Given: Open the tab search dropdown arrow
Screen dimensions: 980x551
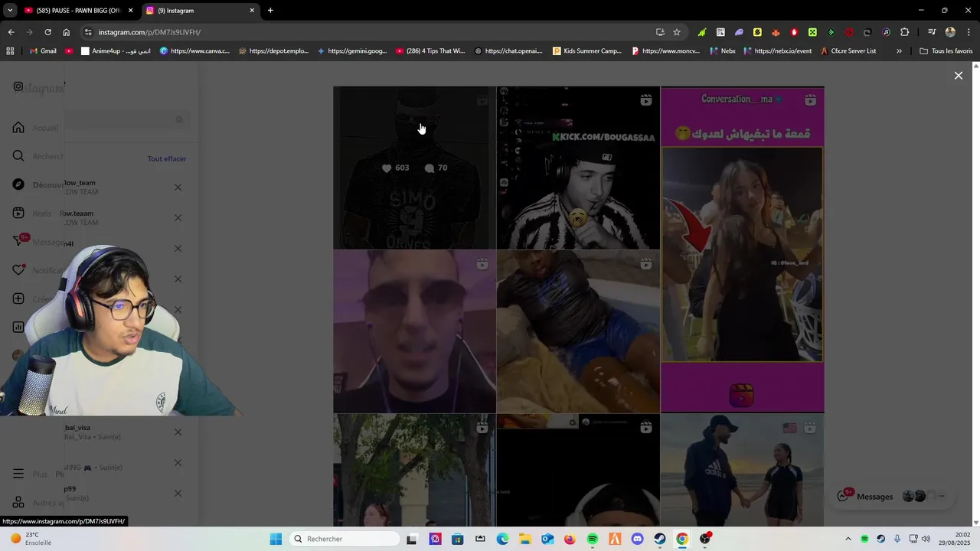Looking at the screenshot, I should pyautogui.click(x=9, y=11).
